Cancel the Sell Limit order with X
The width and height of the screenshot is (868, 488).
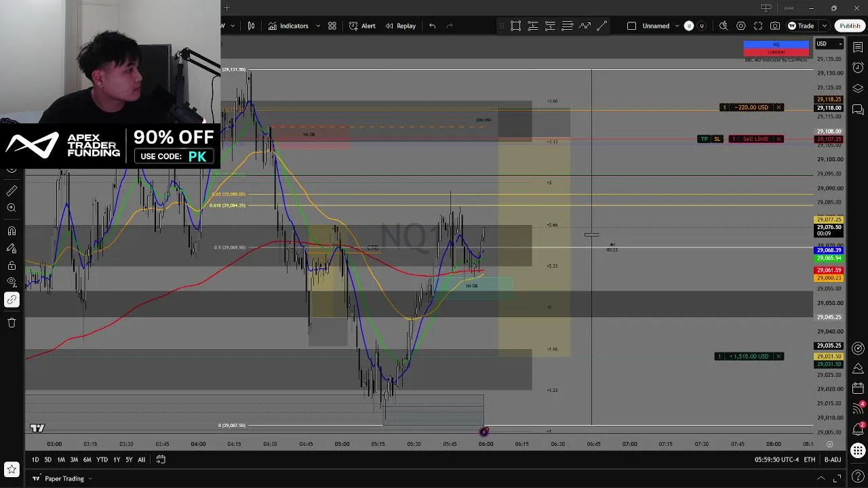coord(778,139)
